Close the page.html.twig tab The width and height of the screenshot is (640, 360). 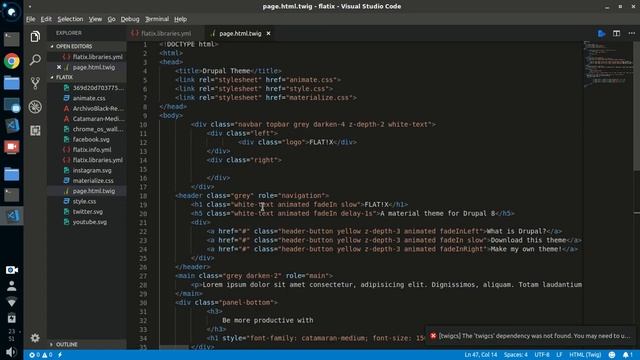pos(268,33)
